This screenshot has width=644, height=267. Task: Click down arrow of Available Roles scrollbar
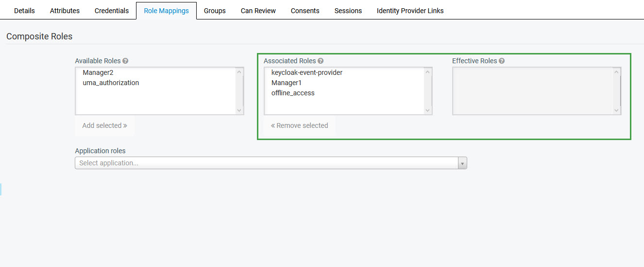point(239,110)
